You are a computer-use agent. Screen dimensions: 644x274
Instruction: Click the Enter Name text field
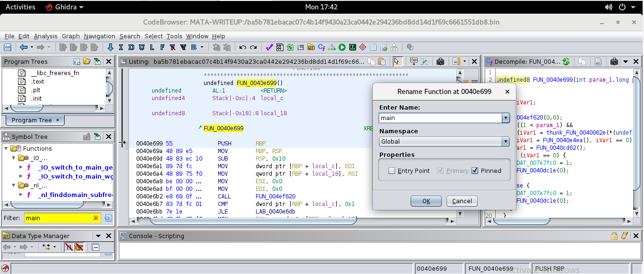(x=440, y=118)
